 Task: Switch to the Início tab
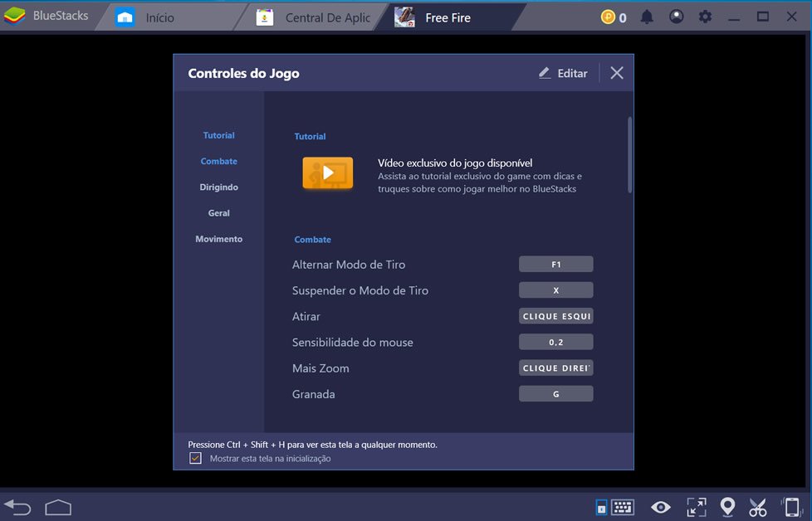pos(162,17)
